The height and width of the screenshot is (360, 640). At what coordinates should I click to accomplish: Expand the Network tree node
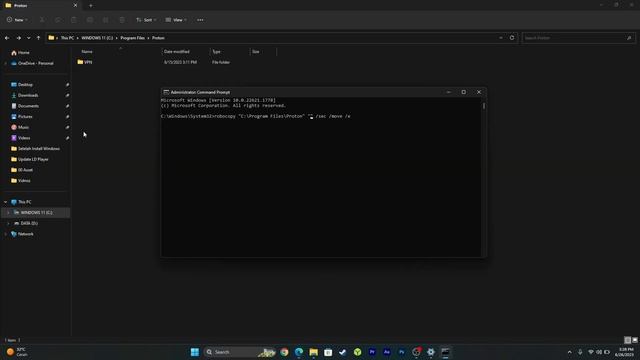tap(5, 234)
